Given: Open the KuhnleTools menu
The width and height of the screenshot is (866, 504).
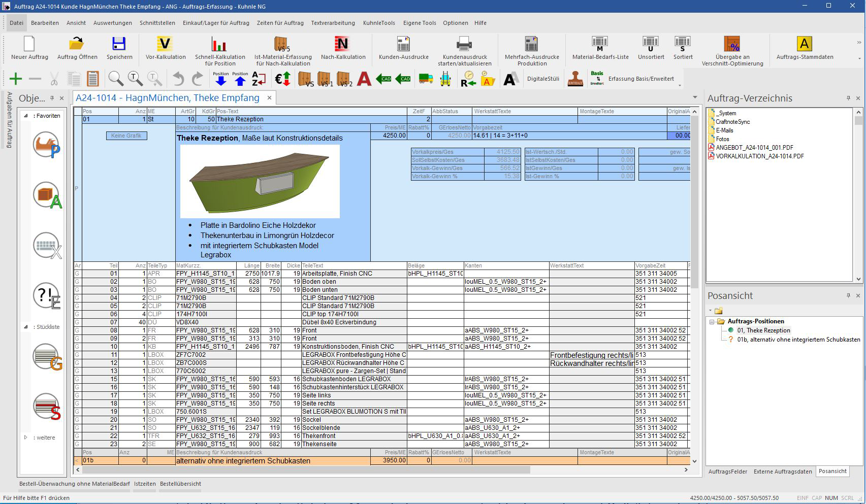Looking at the screenshot, I should 379,23.
